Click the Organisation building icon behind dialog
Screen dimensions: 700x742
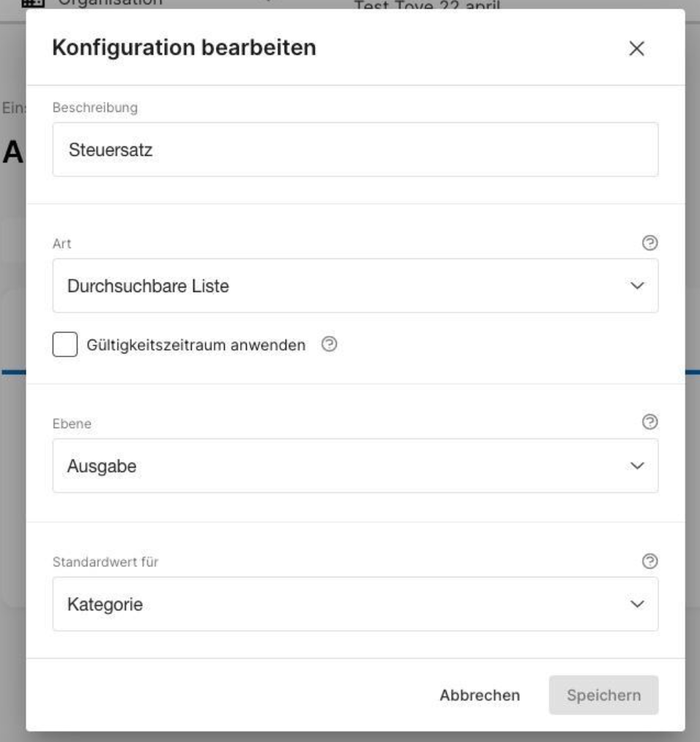tap(33, 3)
